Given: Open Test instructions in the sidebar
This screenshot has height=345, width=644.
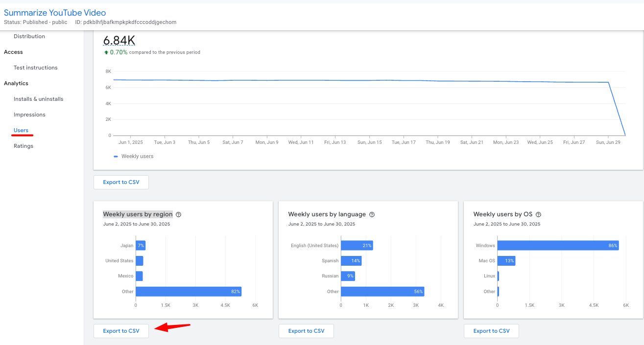Looking at the screenshot, I should tap(35, 68).
